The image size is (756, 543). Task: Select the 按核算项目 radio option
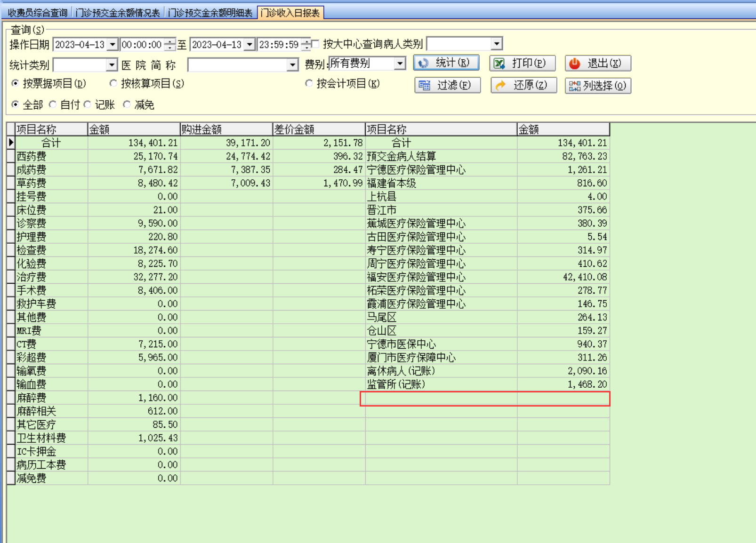pyautogui.click(x=113, y=84)
